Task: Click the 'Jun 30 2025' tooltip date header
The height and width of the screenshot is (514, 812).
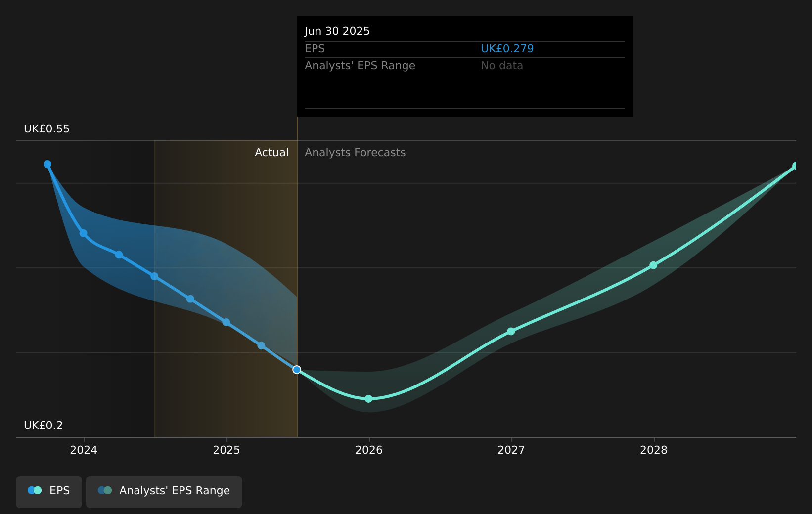Action: tap(337, 31)
